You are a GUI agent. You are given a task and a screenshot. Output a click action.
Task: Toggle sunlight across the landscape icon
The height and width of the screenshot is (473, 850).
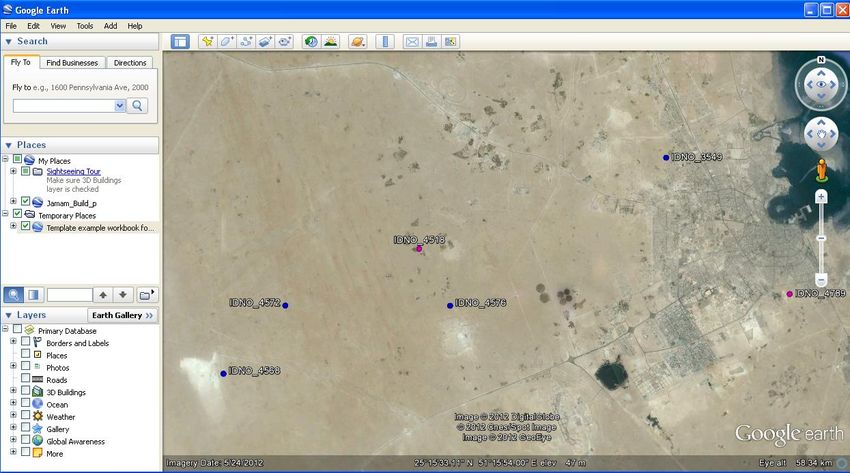(x=331, y=42)
